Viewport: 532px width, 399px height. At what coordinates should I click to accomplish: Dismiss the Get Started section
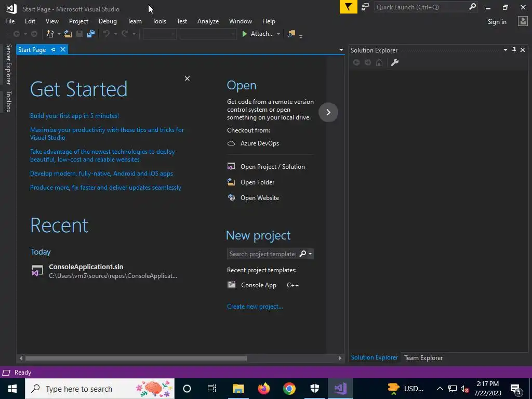[x=187, y=78]
